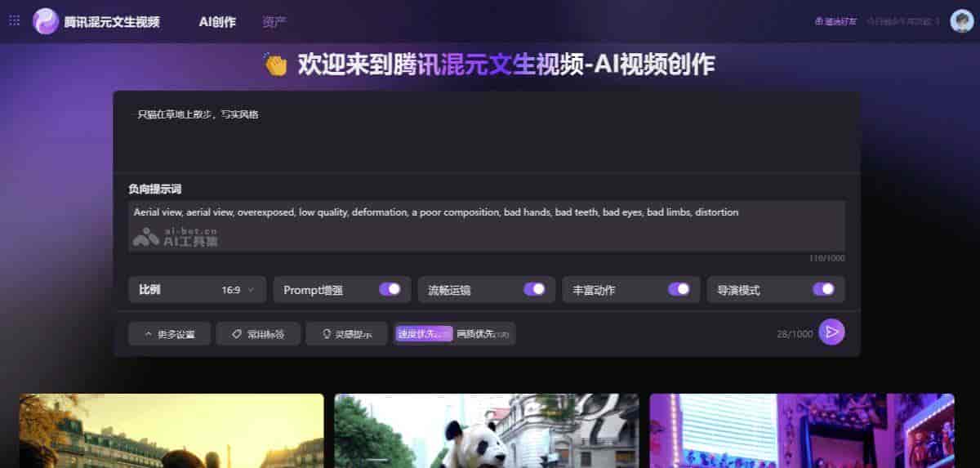Open the Paris sunset sample video thumbnail

pyautogui.click(x=171, y=430)
